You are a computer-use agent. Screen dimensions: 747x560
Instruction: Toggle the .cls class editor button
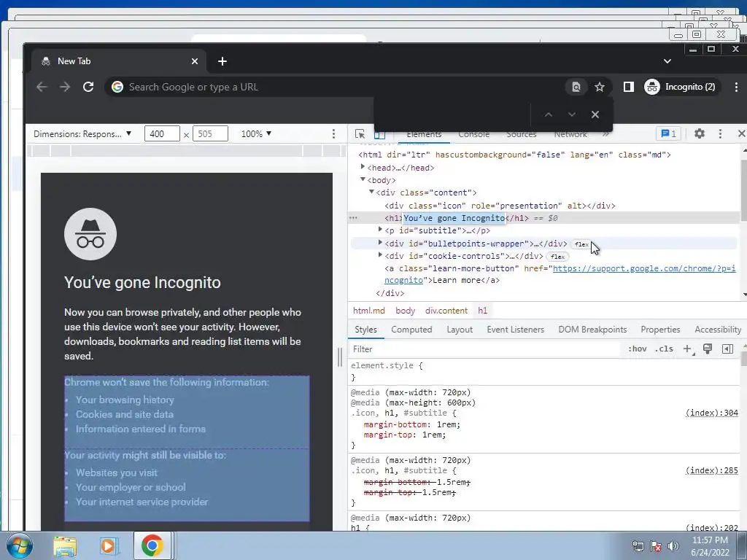point(665,349)
